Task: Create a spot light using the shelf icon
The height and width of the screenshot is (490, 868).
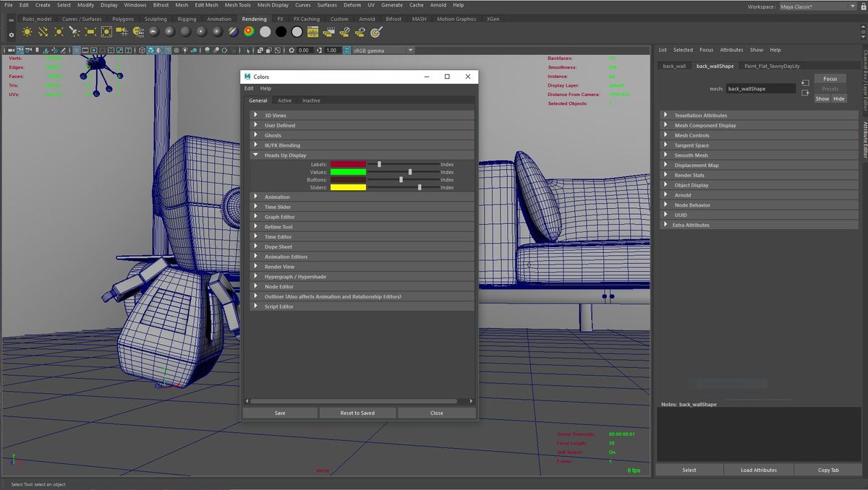Action: [75, 31]
